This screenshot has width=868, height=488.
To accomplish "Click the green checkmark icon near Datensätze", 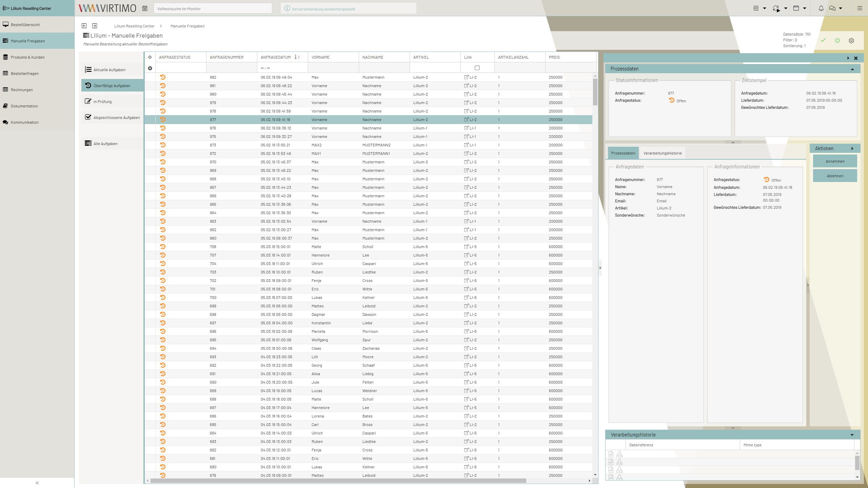I will tap(823, 40).
